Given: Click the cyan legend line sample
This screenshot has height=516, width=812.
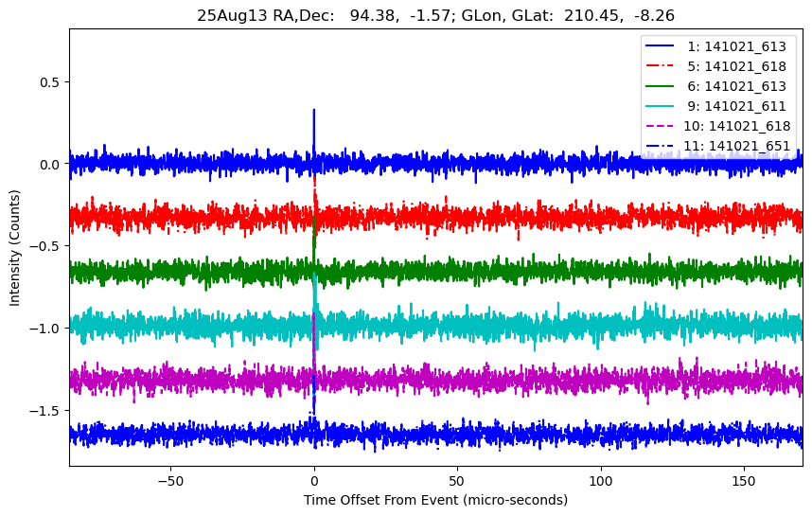Looking at the screenshot, I should [x=660, y=106].
